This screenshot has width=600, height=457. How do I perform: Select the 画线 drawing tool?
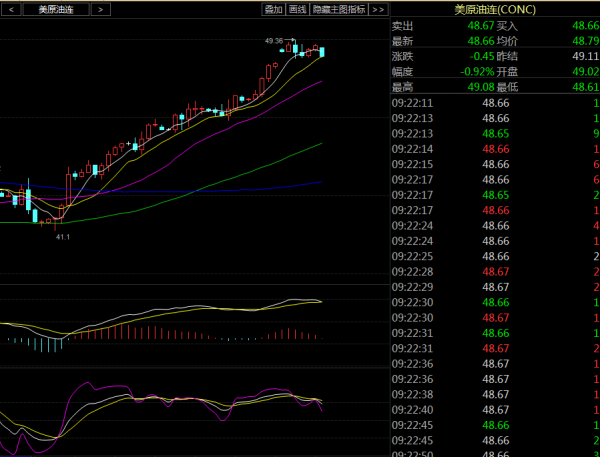[297, 9]
